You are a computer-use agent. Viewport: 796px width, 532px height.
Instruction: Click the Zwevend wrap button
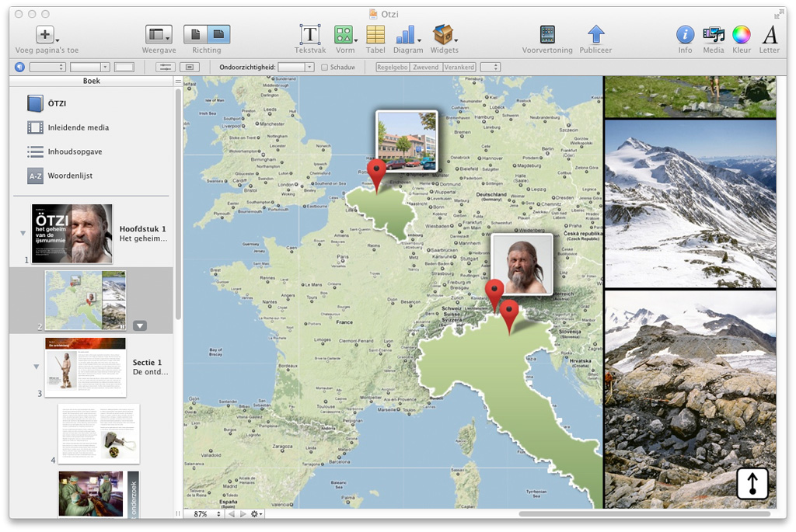point(426,68)
